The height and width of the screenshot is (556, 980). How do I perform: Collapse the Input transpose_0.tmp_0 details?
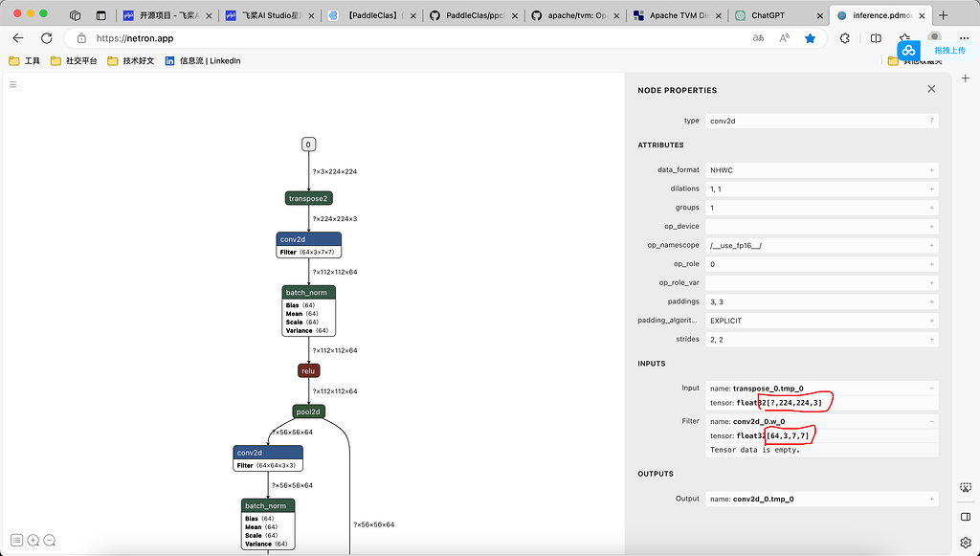[931, 389]
